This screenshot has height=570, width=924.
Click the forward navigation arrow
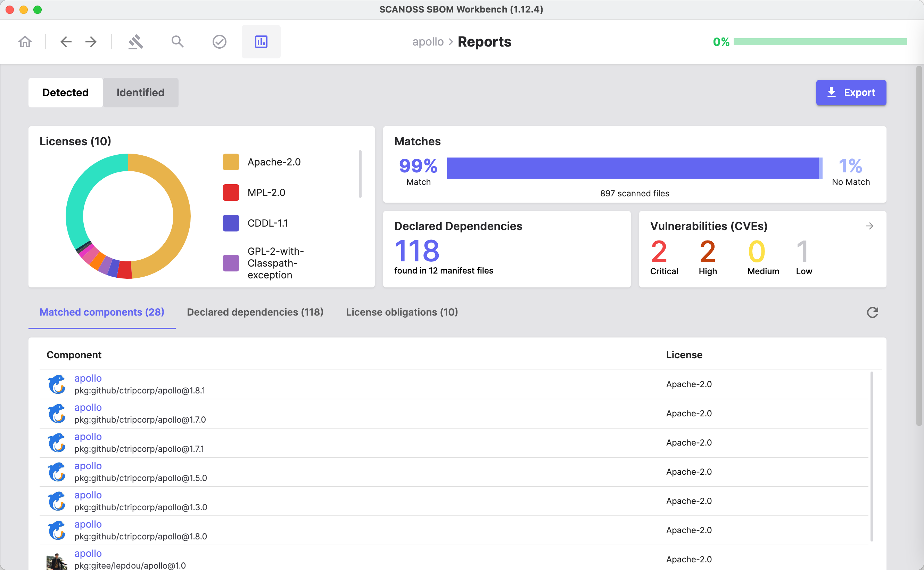tap(91, 41)
